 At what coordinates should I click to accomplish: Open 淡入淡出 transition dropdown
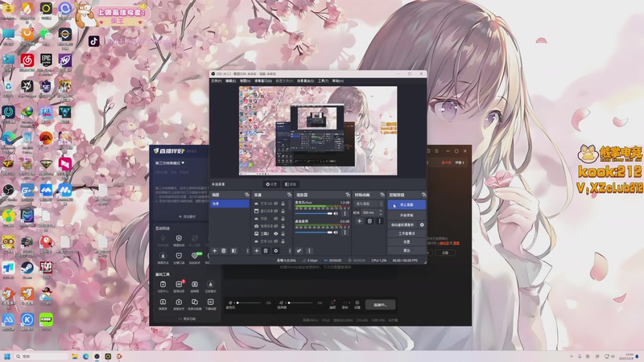(369, 204)
